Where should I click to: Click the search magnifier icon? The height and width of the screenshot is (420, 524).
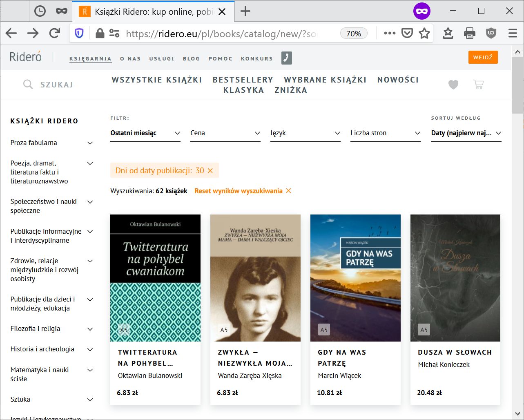(x=28, y=85)
